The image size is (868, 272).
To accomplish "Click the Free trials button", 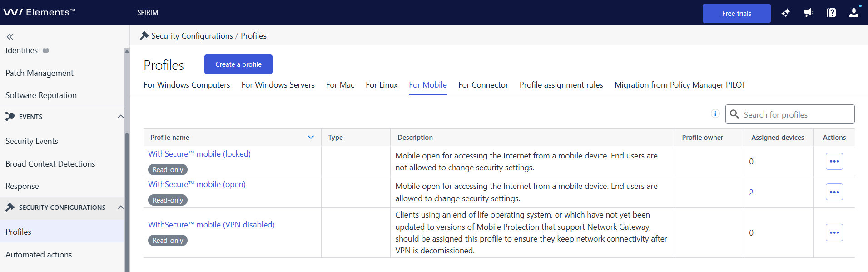I will pyautogui.click(x=736, y=13).
